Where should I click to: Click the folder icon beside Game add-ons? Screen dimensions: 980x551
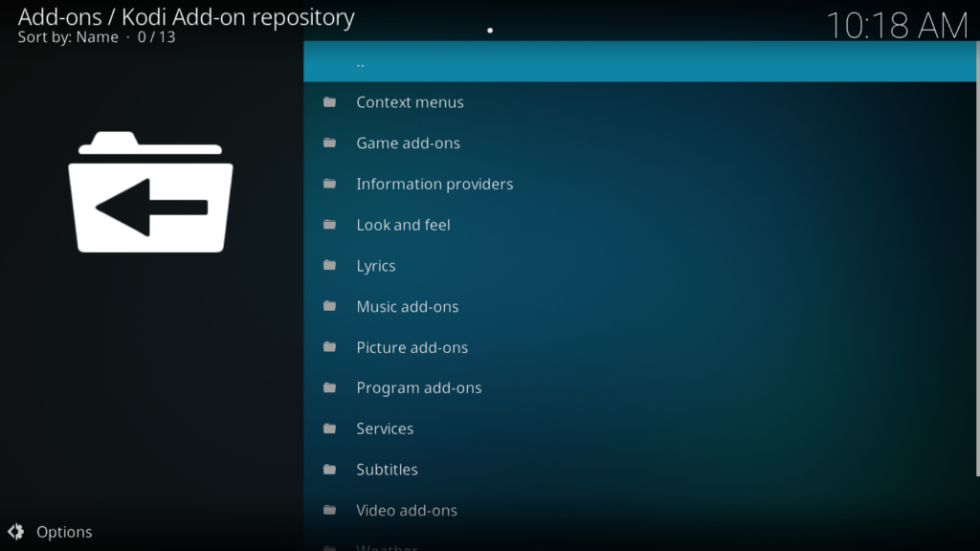[x=330, y=143]
